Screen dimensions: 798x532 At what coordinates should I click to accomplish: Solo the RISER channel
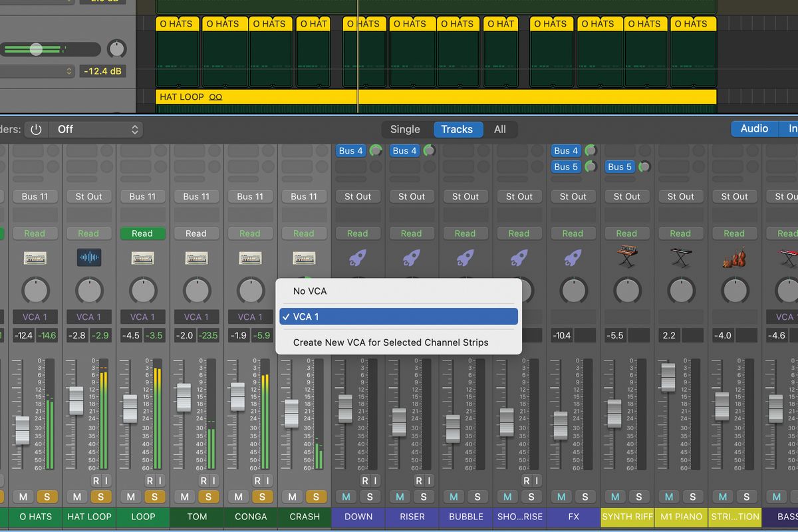(x=424, y=497)
